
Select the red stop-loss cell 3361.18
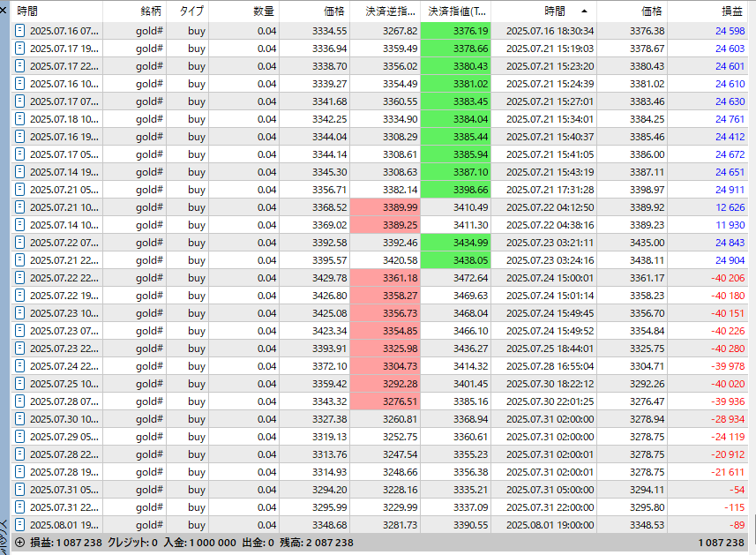pos(385,278)
